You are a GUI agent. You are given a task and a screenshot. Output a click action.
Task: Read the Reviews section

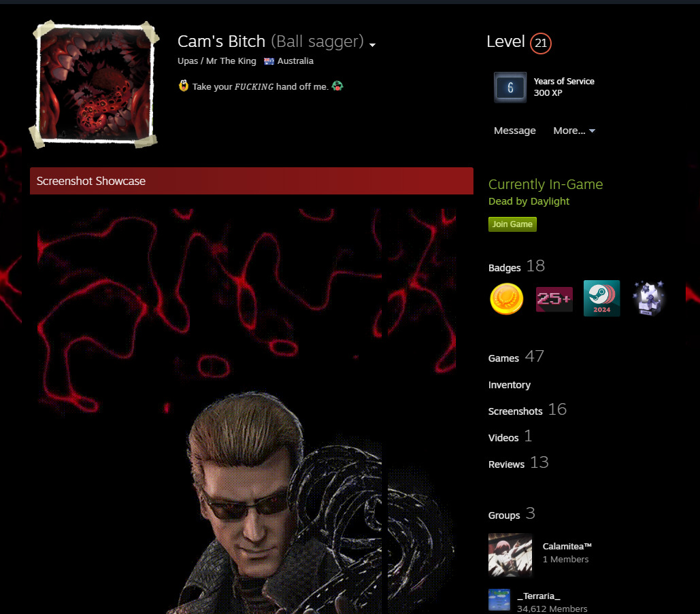tap(518, 463)
